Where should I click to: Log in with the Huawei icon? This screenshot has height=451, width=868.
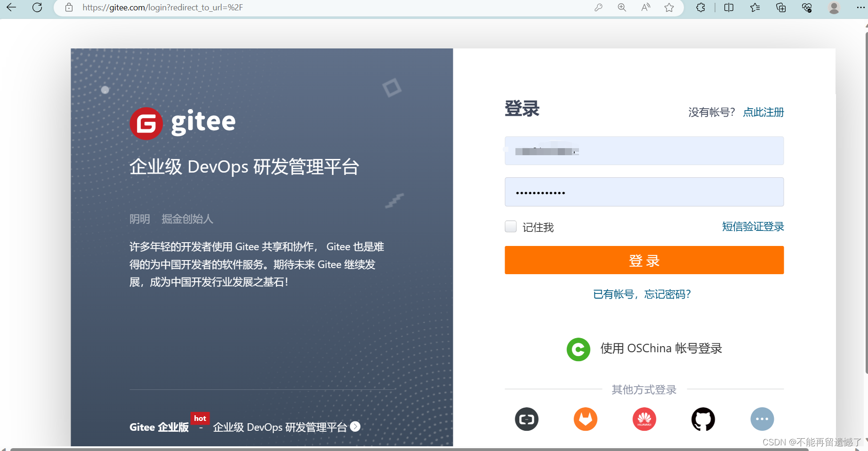644,419
